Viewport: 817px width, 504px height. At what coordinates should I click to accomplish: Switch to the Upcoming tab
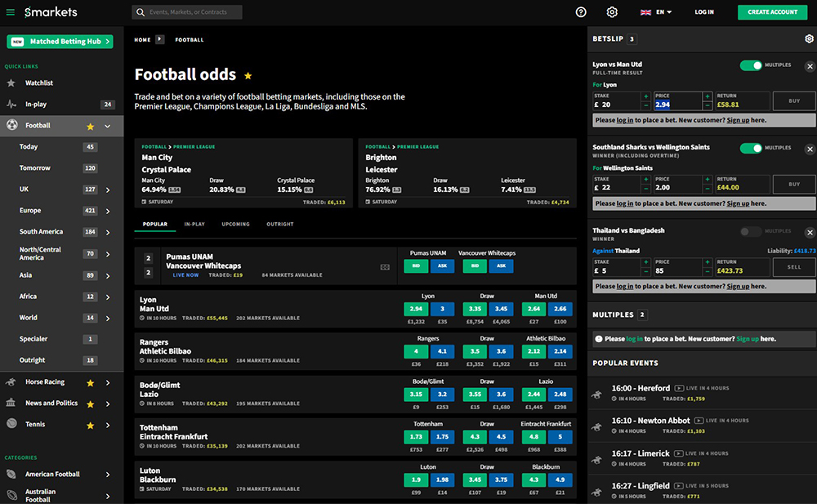point(235,224)
